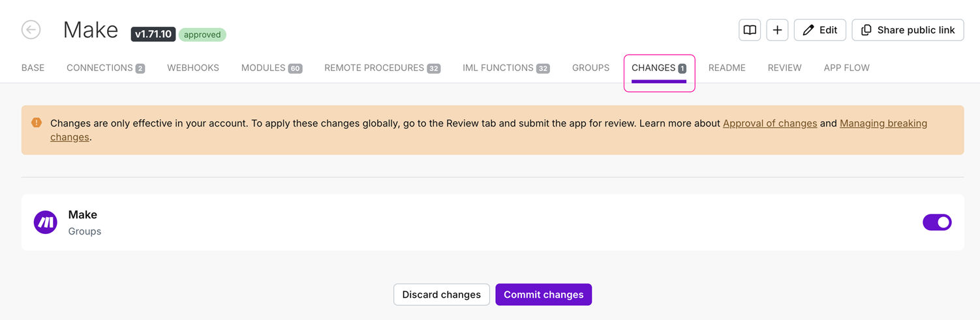This screenshot has width=980, height=320.
Task: Click the green approved status badge
Action: [x=202, y=35]
